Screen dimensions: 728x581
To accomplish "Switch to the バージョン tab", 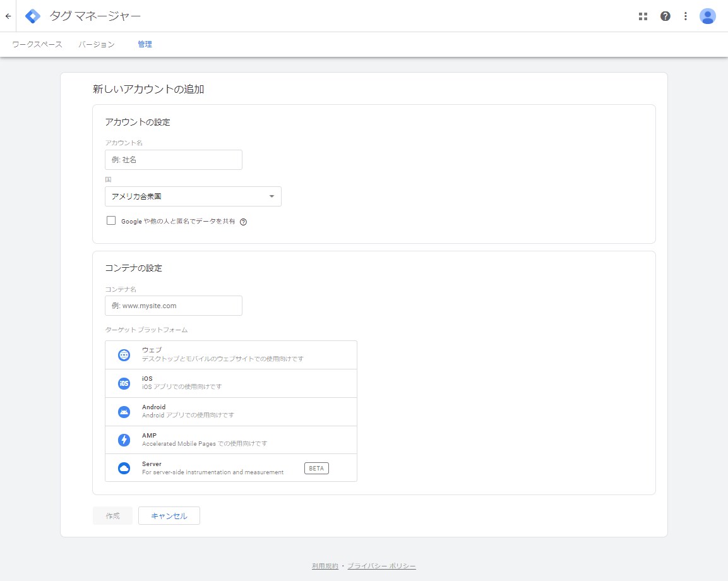I will point(97,45).
